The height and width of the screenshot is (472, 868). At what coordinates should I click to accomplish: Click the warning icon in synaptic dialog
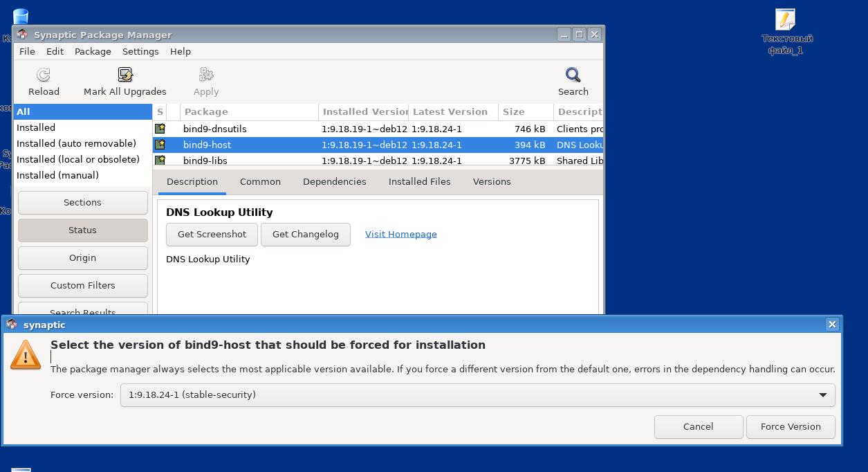pos(26,356)
